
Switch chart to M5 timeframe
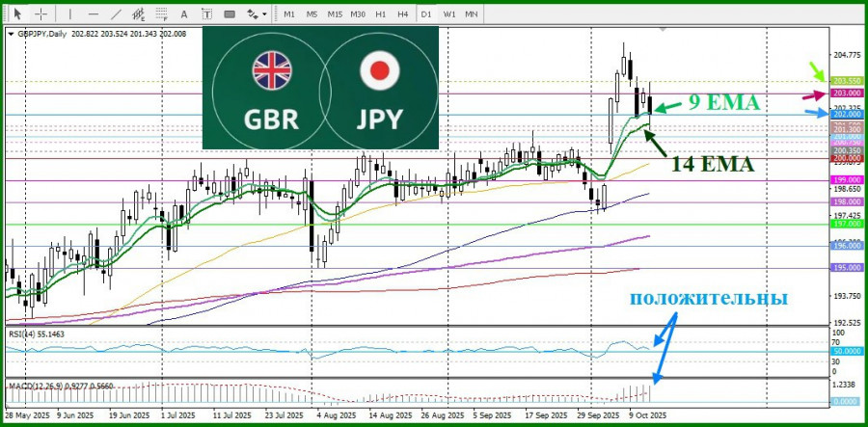click(312, 14)
